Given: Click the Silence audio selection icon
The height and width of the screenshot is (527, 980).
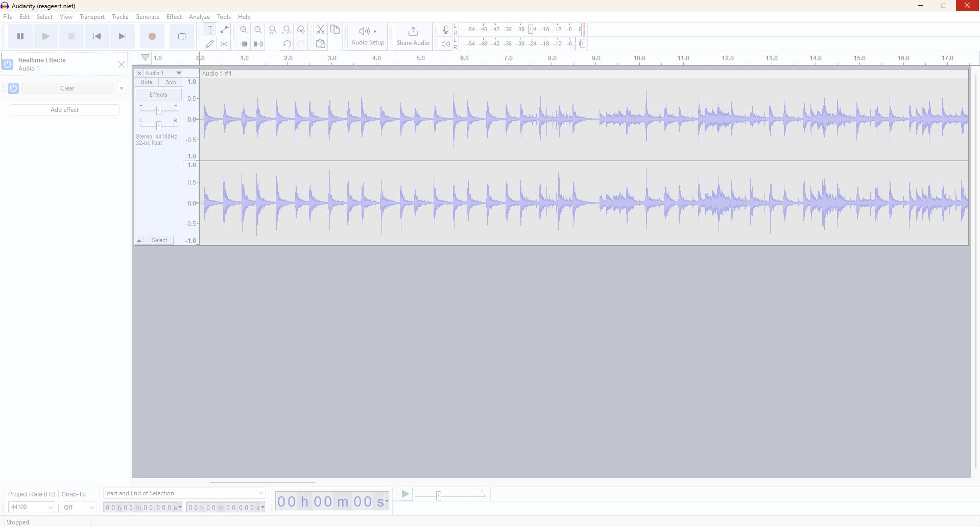Looking at the screenshot, I should pos(258,44).
